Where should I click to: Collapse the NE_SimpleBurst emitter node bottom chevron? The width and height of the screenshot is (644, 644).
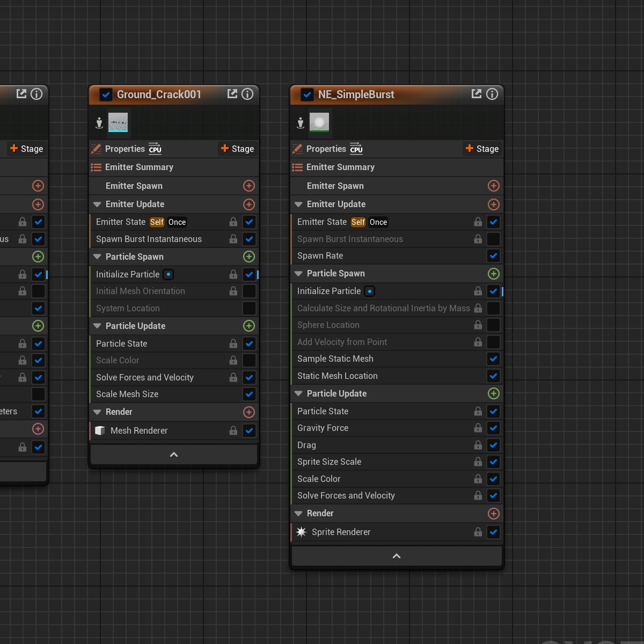pyautogui.click(x=397, y=556)
